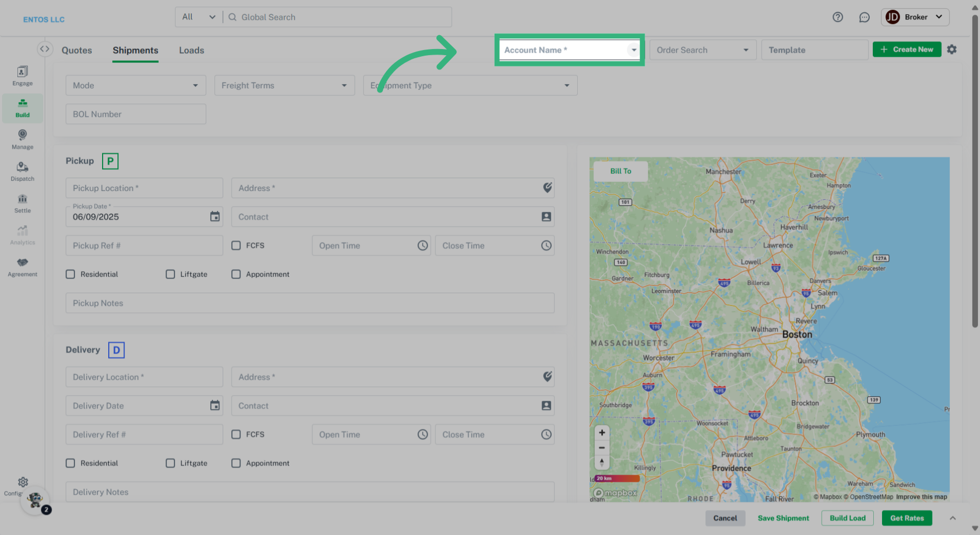
Task: Click the Get Rates button
Action: pyautogui.click(x=906, y=518)
